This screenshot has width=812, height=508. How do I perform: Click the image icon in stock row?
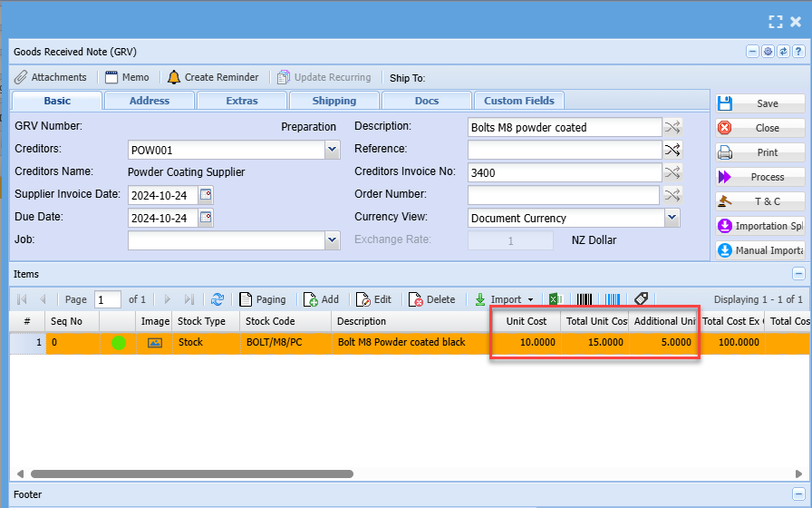click(x=155, y=343)
